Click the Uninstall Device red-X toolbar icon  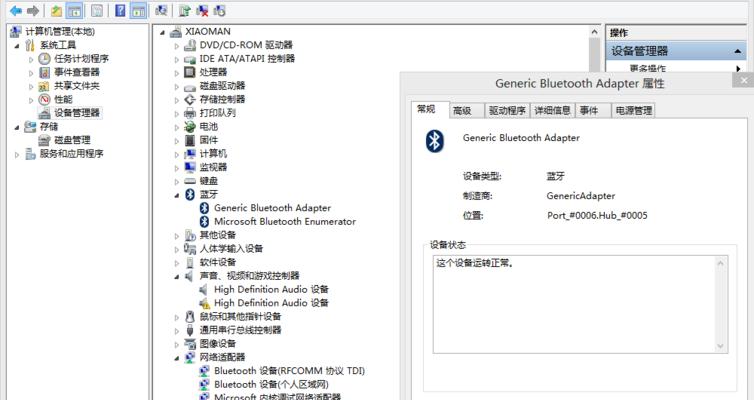pyautogui.click(x=202, y=11)
